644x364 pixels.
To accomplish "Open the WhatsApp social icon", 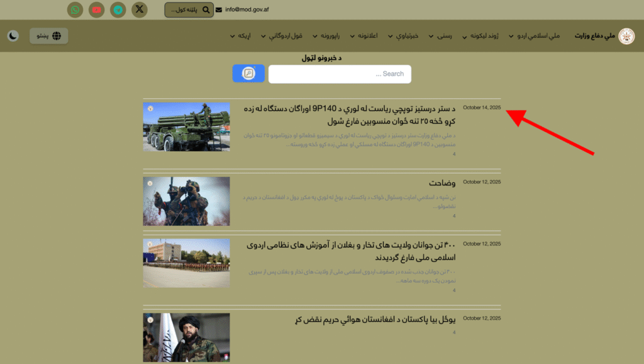I will click(75, 9).
